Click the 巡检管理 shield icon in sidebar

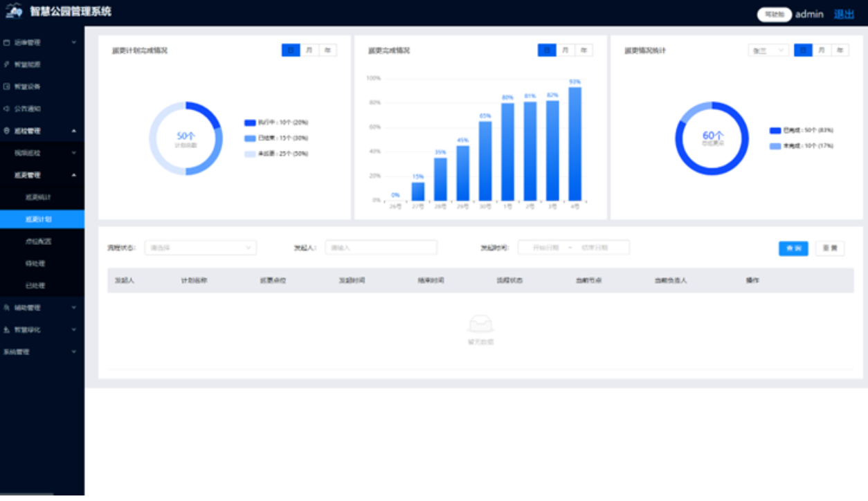click(x=7, y=131)
